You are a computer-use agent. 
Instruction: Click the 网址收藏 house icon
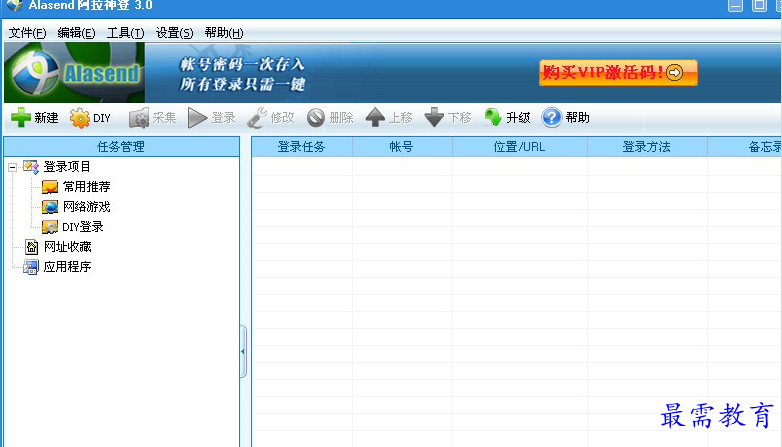click(x=31, y=246)
